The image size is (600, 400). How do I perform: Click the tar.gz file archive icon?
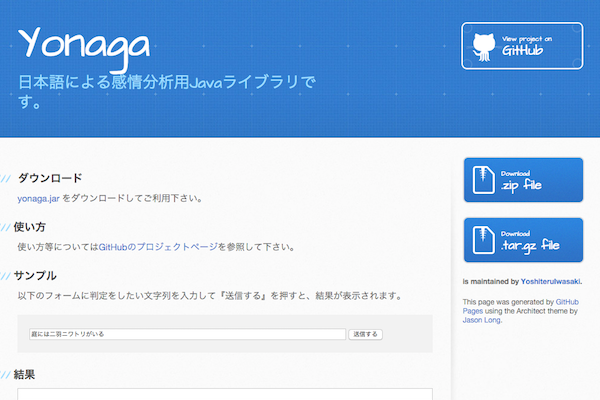coord(483,240)
